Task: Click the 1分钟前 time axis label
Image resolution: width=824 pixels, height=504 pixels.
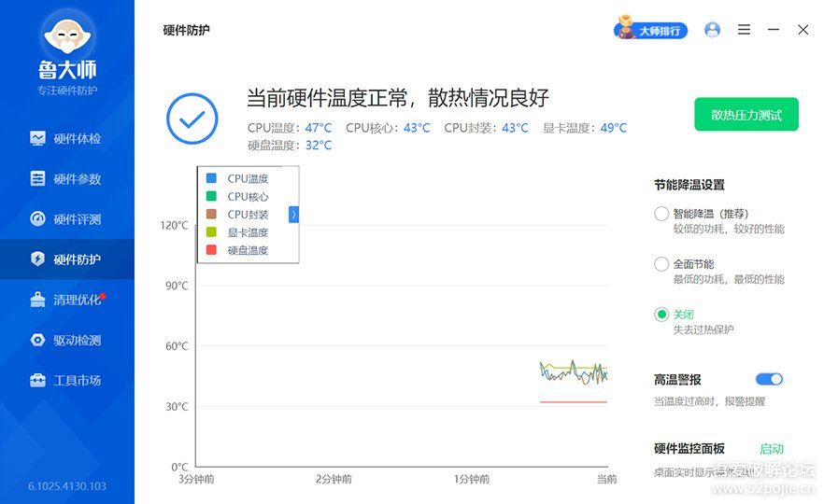Action: pos(472,479)
